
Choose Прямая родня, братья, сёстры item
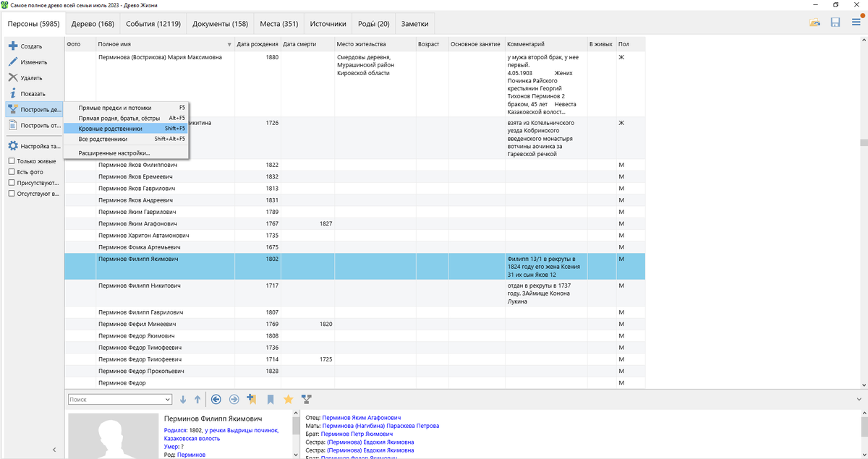127,118
